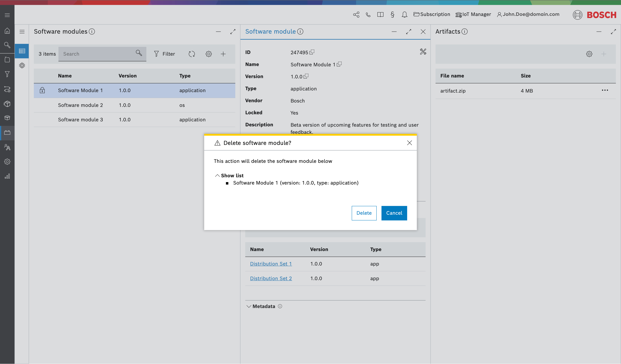This screenshot has width=621, height=364.
Task: Open the Distribution Set 1 link
Action: click(x=271, y=263)
